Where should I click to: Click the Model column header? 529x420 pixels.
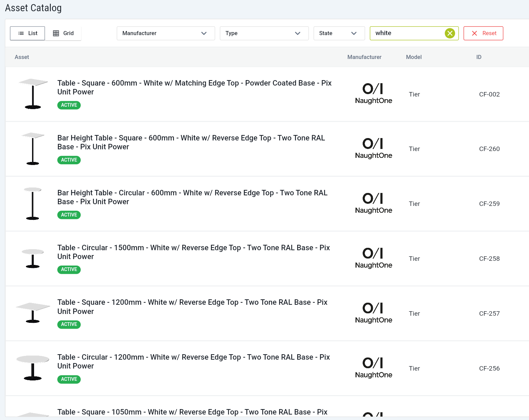[414, 57]
